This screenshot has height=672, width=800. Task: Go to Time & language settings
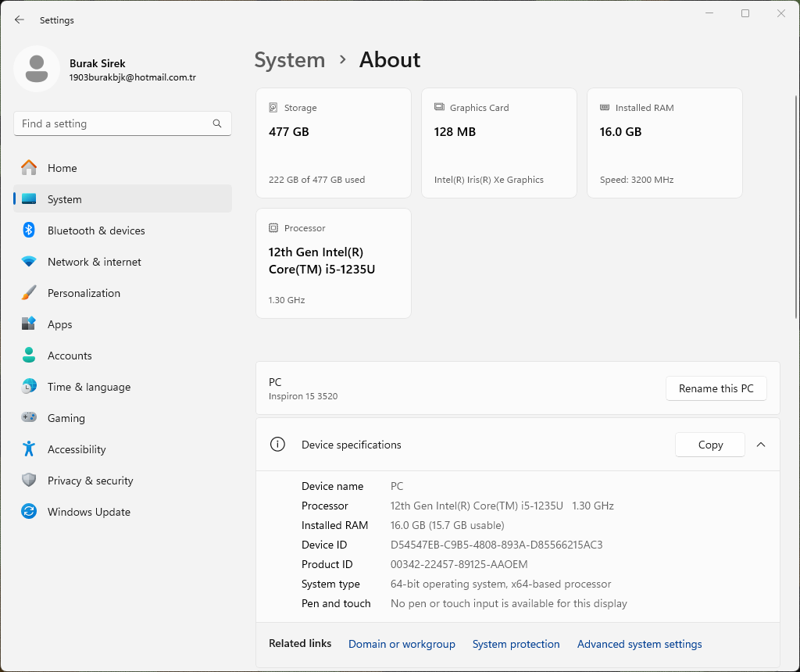tap(88, 387)
